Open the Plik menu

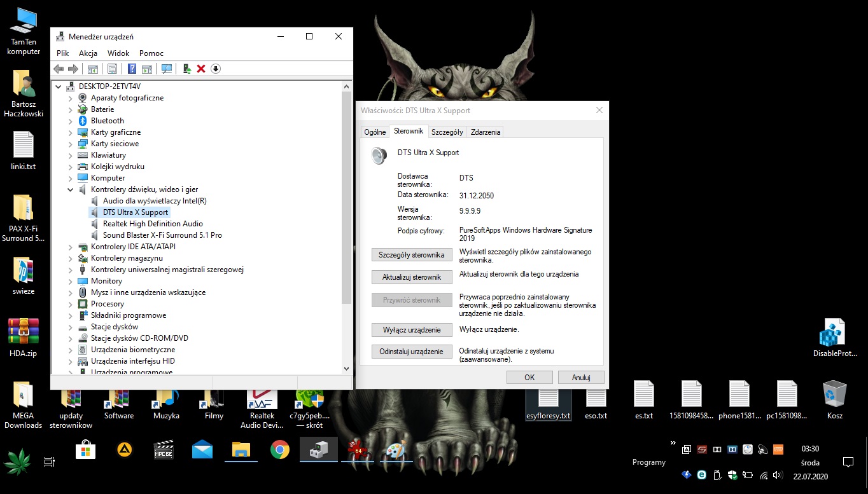[x=62, y=53]
